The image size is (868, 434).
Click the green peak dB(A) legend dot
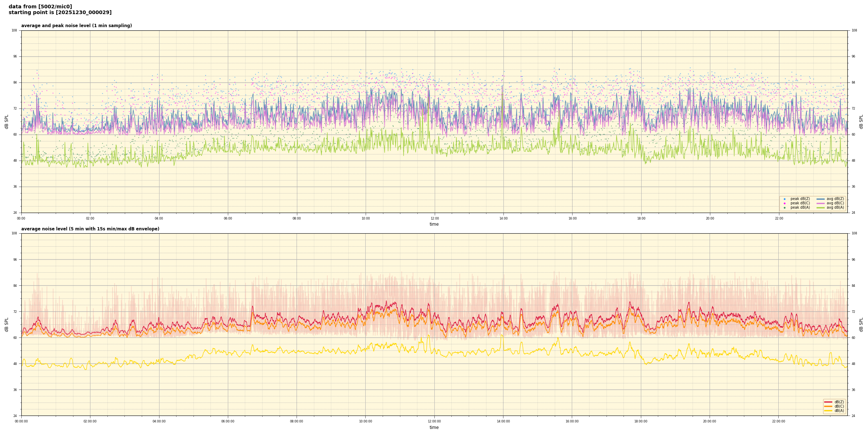pyautogui.click(x=784, y=208)
